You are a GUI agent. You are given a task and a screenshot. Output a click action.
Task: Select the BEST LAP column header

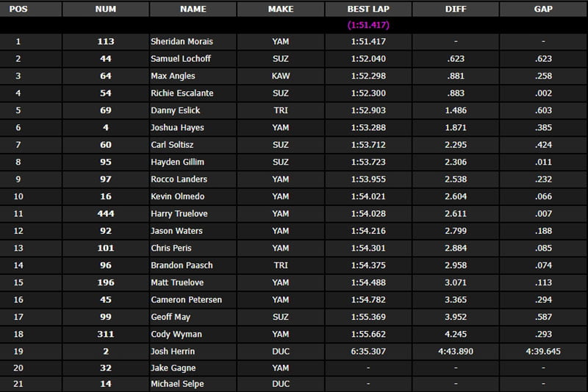[367, 9]
